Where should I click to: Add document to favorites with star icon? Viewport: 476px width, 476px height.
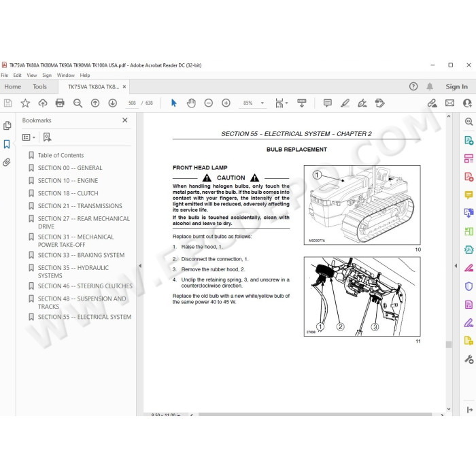click(x=25, y=103)
